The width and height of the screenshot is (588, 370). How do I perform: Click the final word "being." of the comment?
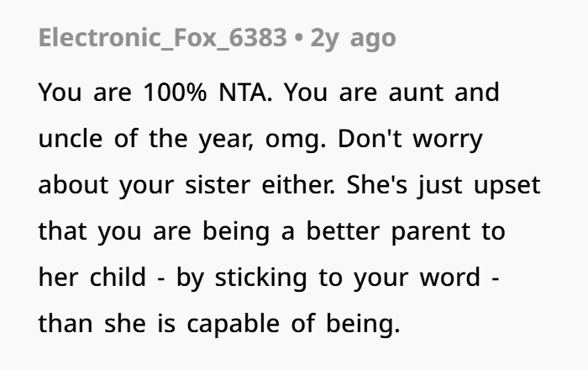[363, 325]
